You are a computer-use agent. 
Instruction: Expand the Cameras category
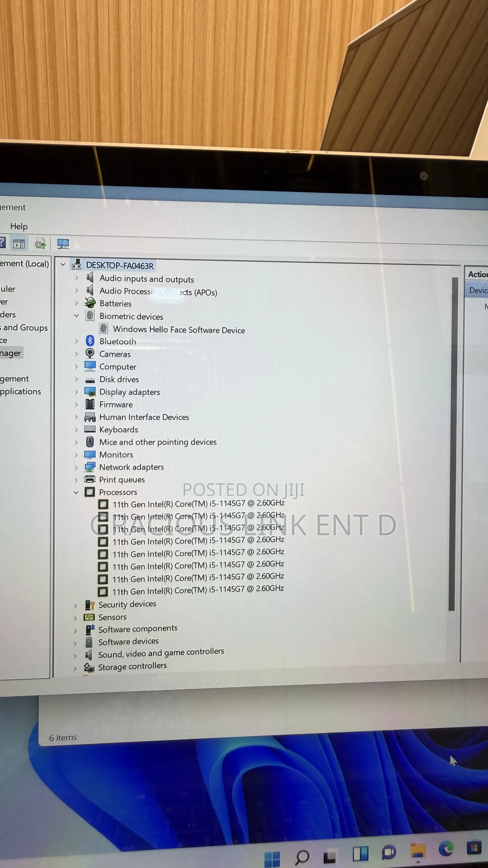77,354
